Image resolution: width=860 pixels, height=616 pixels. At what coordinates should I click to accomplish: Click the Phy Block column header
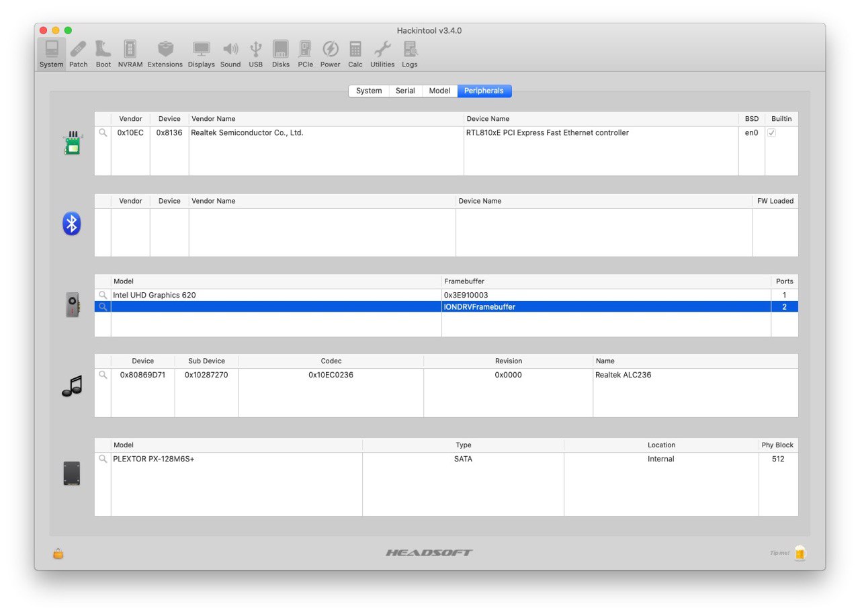coord(778,445)
